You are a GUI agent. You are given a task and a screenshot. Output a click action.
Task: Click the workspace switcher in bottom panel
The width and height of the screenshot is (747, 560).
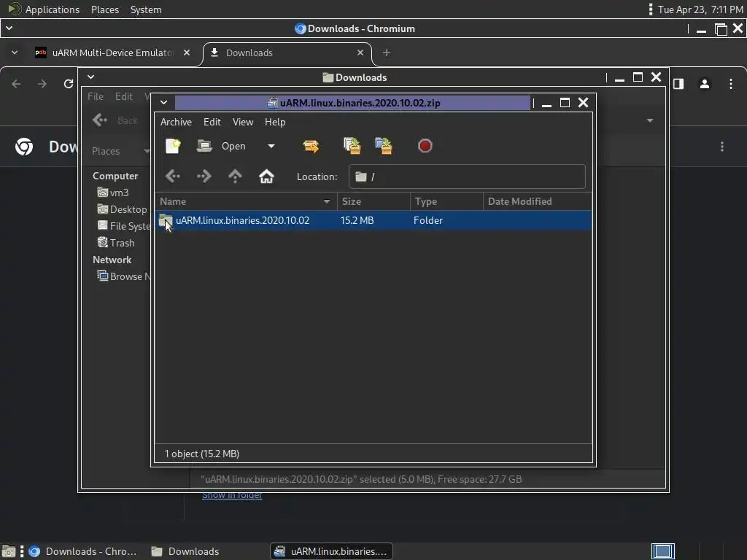click(x=662, y=551)
